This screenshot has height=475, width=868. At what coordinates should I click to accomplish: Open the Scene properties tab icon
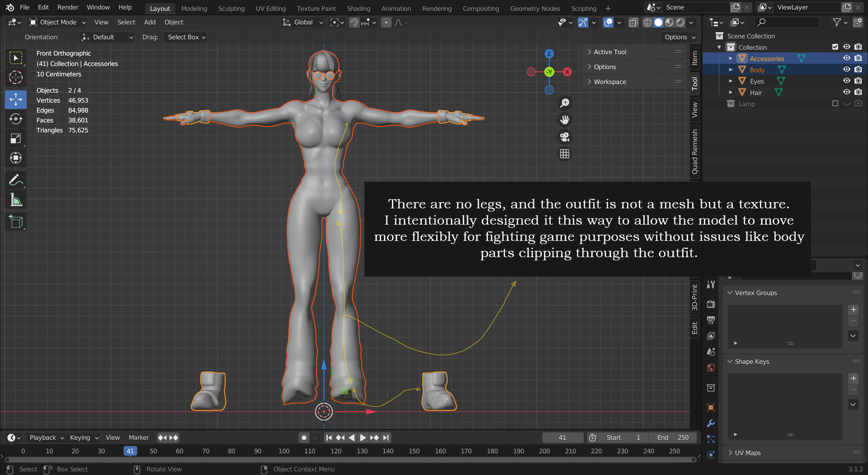click(x=711, y=352)
